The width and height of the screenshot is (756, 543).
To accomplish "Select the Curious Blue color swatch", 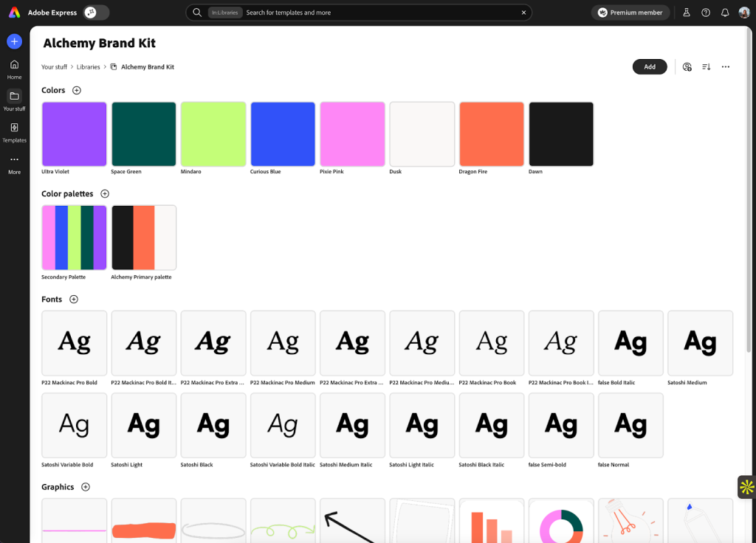I will point(283,134).
